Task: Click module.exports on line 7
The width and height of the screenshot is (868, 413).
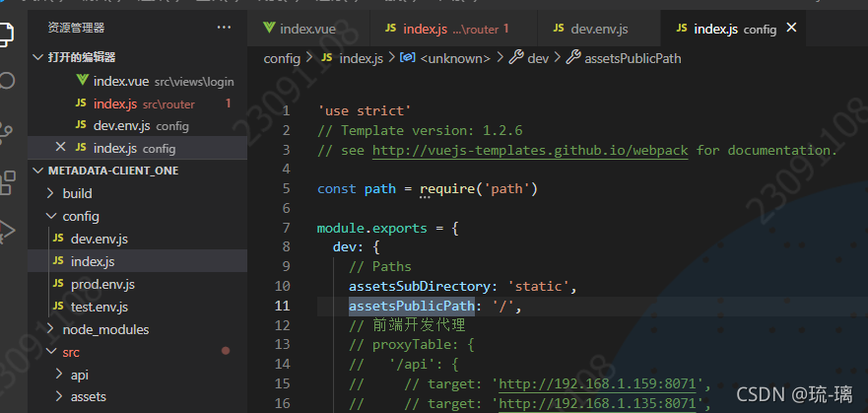Action: [x=372, y=228]
